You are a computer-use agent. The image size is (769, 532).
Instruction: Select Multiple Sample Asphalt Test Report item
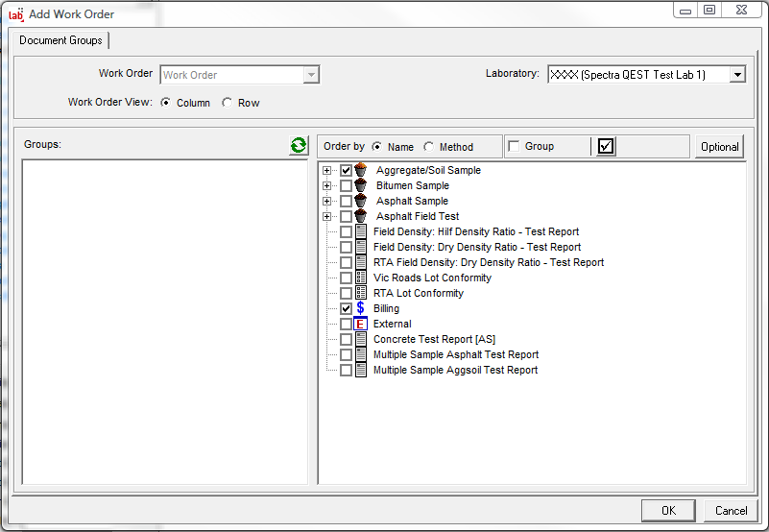(455, 354)
